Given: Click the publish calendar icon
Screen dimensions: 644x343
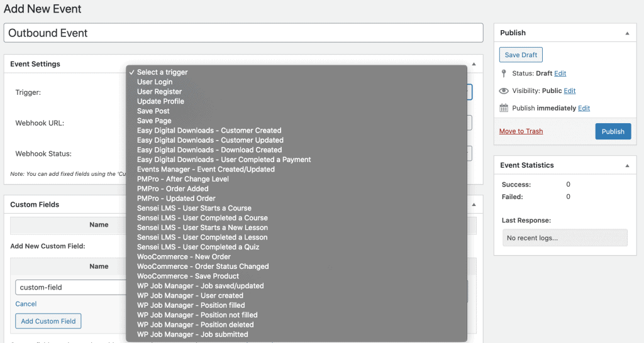Looking at the screenshot, I should point(504,108).
